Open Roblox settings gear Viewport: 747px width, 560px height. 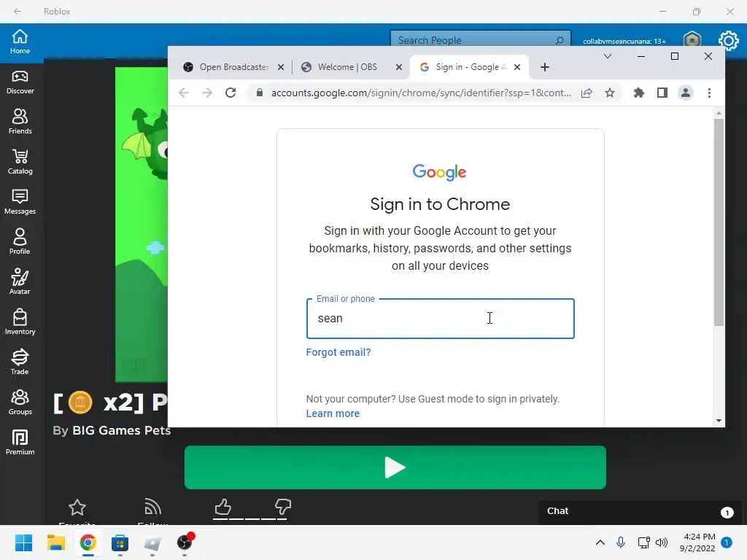(729, 41)
